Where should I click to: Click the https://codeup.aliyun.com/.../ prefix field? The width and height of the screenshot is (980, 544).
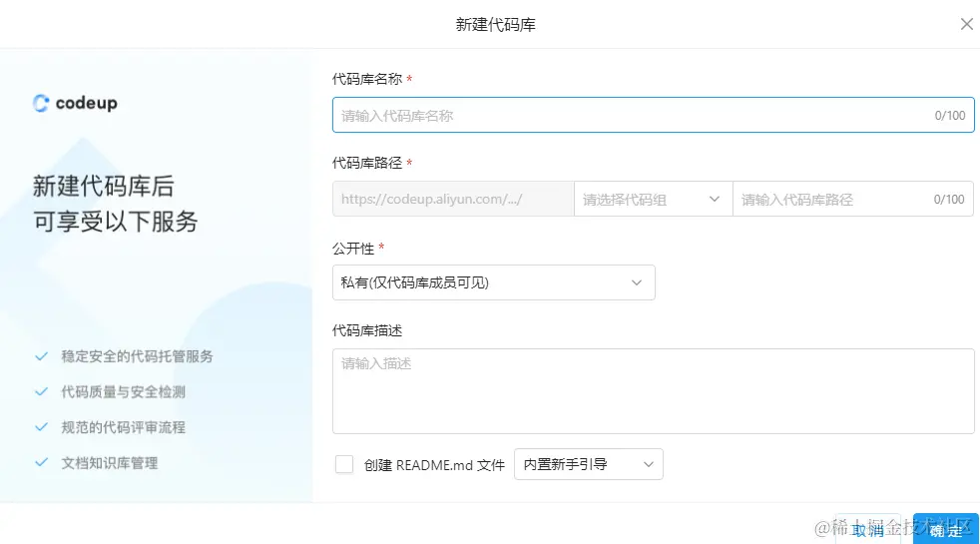pos(453,199)
